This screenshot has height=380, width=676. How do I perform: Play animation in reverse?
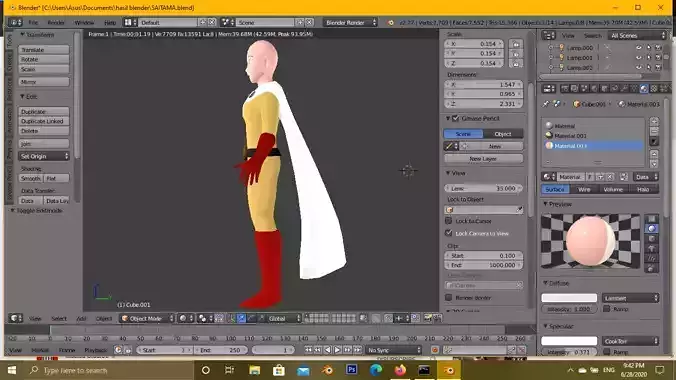tap(328, 350)
